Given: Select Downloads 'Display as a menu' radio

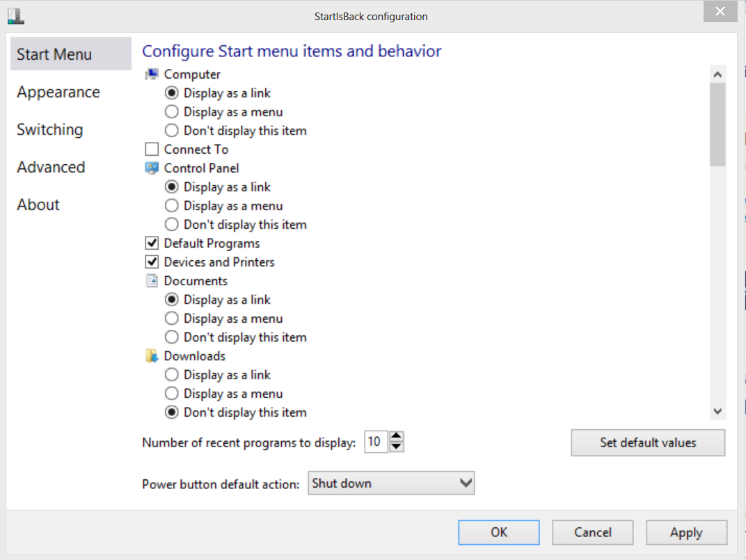Looking at the screenshot, I should pos(172,394).
